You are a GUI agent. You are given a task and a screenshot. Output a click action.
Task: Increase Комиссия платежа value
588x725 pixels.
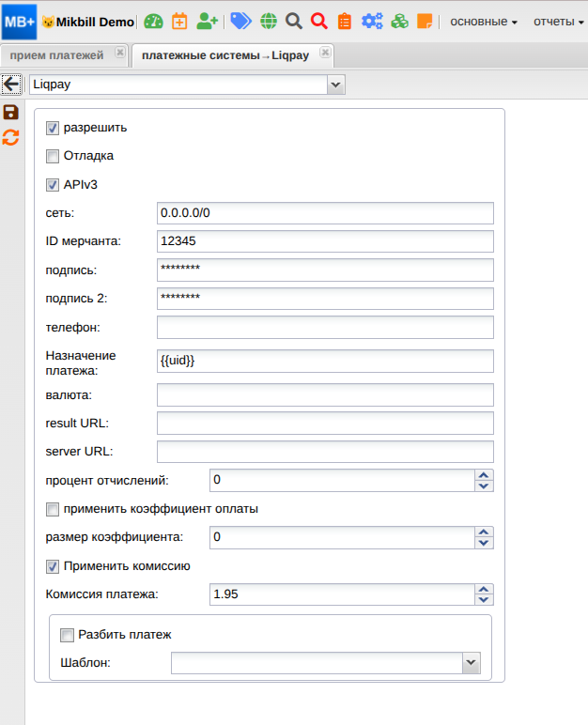pos(484,589)
